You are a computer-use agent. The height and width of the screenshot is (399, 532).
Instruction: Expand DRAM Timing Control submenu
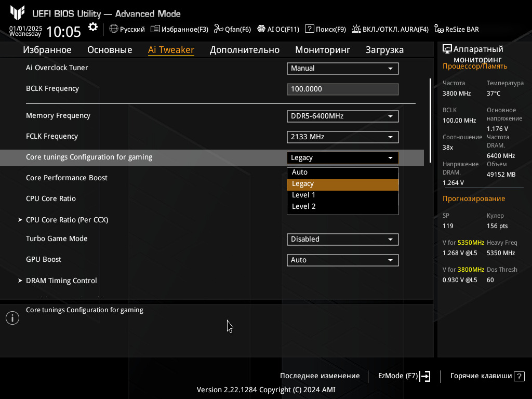pos(61,281)
